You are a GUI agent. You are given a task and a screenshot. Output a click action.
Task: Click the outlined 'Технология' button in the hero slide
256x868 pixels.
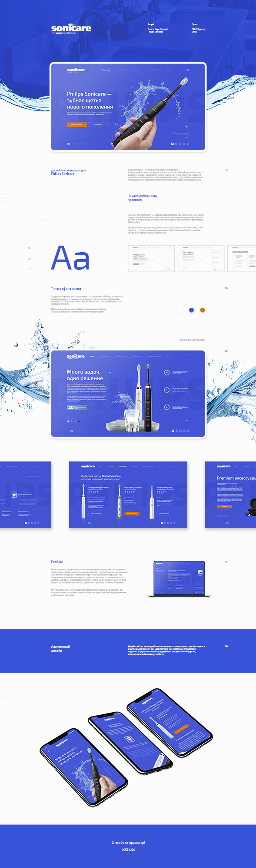click(x=98, y=125)
